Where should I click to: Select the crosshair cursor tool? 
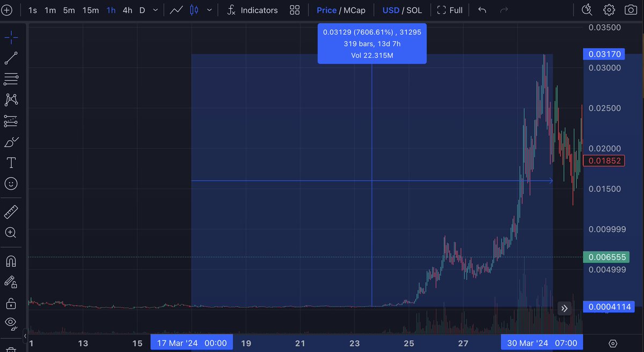[11, 38]
